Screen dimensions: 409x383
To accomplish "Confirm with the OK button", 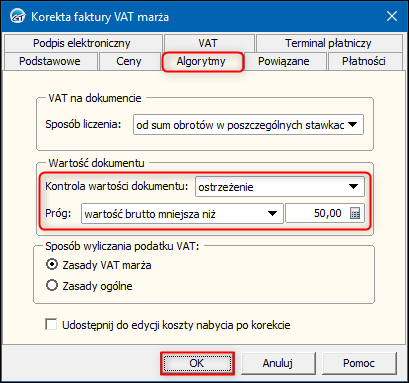I will click(197, 363).
